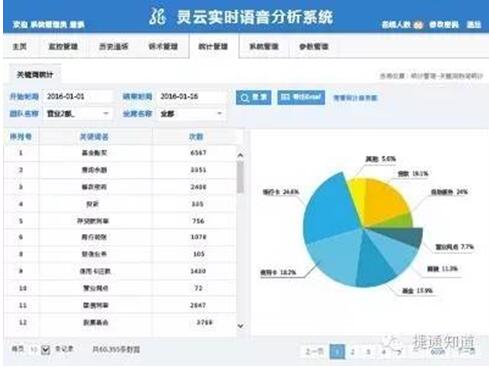Click the report link right of export button
Image resolution: width=489 pixels, height=367 pixels.
click(355, 98)
